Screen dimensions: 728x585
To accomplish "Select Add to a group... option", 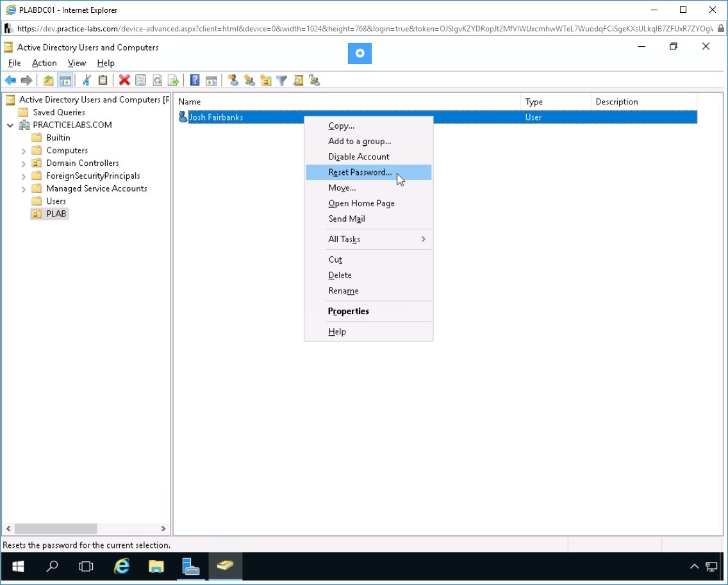I will [x=368, y=141].
